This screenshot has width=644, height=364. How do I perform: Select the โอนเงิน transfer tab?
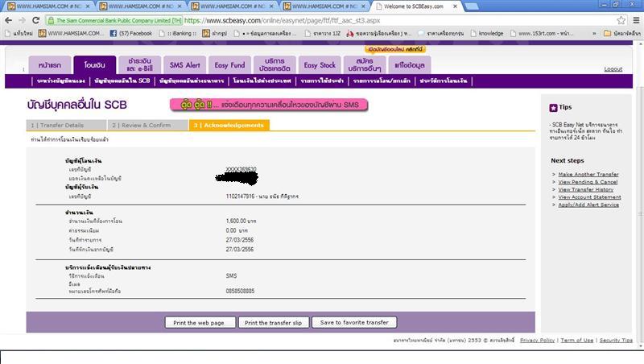click(94, 65)
